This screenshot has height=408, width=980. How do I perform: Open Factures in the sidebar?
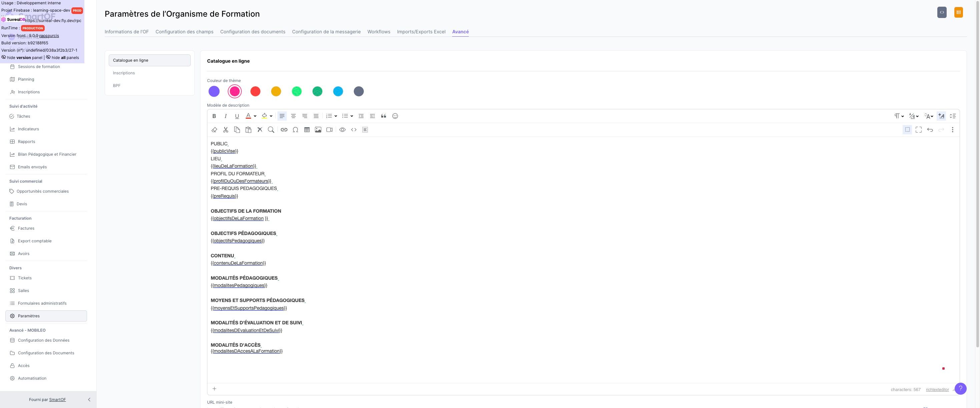point(26,228)
